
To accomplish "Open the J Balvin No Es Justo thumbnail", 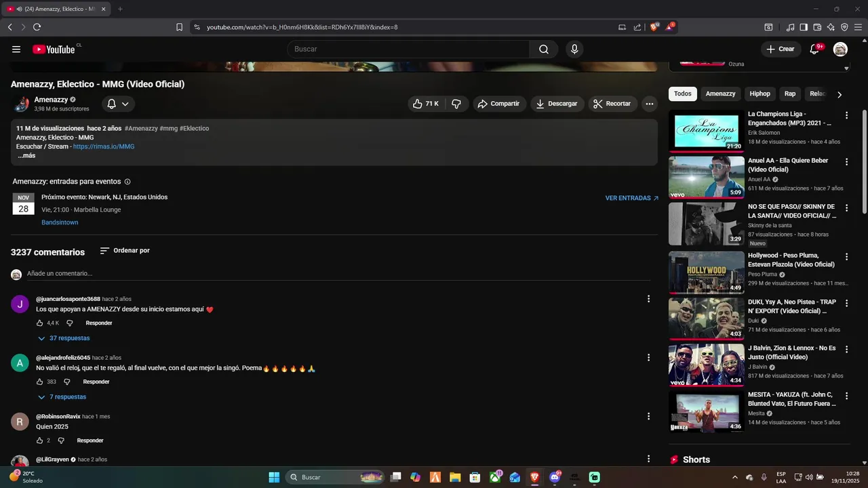I will point(707,365).
